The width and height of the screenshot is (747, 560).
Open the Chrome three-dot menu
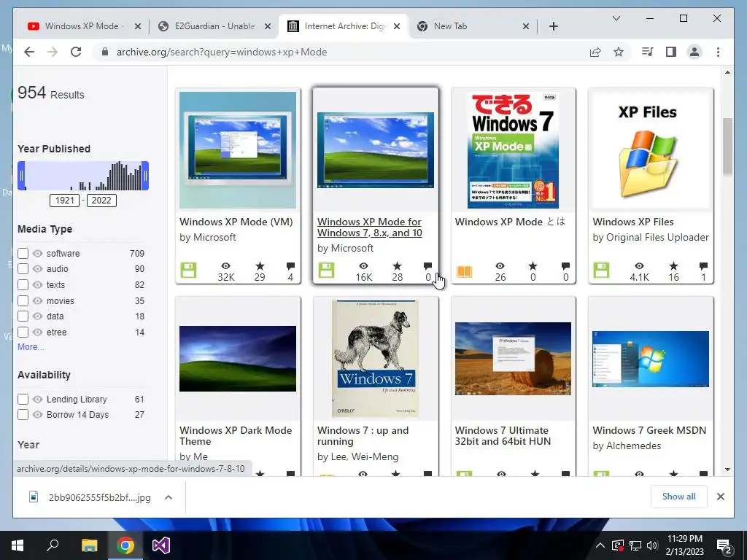tap(718, 52)
